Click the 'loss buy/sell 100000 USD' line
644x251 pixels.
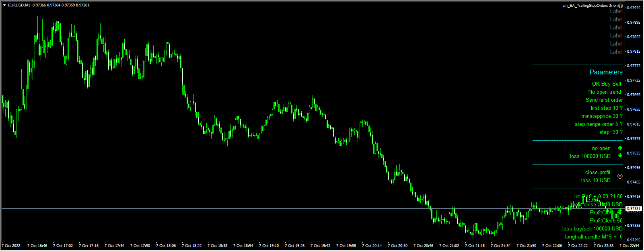point(592,229)
